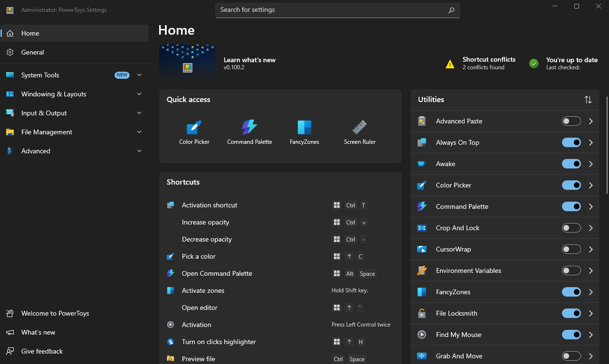View the 2 Shortcut conflicts found
This screenshot has width=609, height=364.
click(x=480, y=63)
